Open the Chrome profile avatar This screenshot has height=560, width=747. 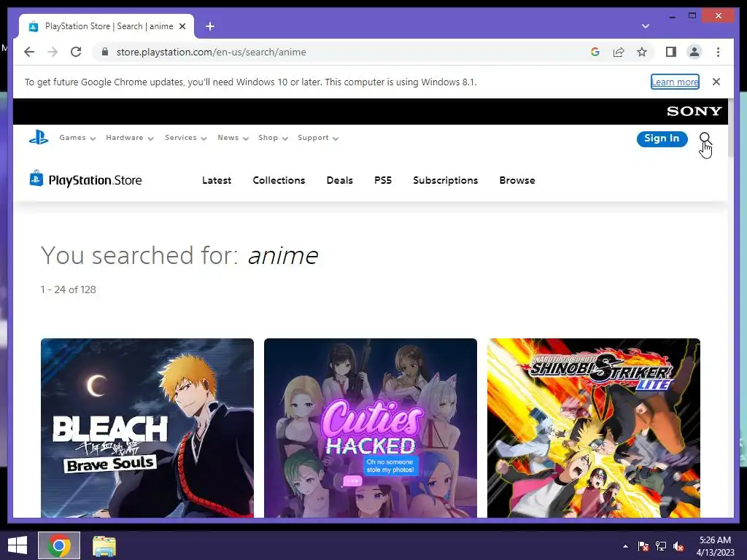pos(694,52)
